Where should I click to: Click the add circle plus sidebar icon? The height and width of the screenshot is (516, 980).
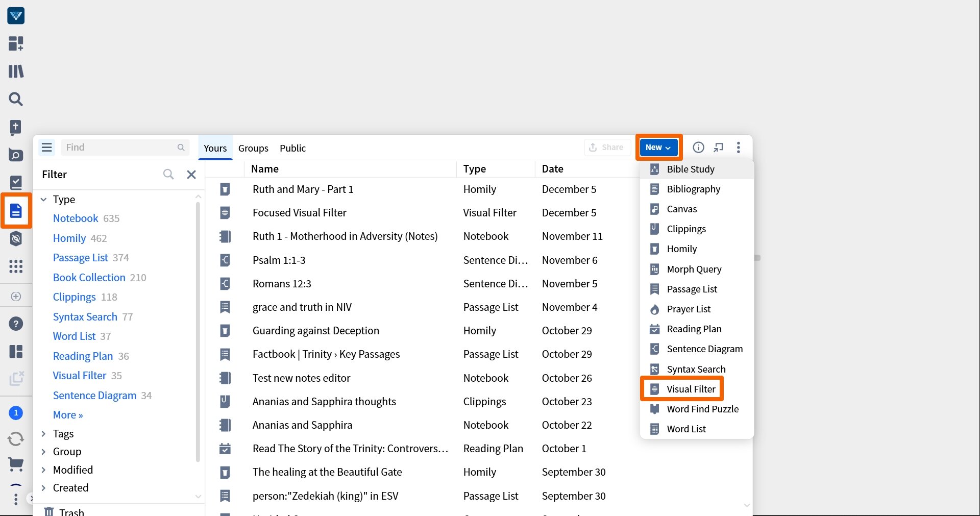click(16, 297)
